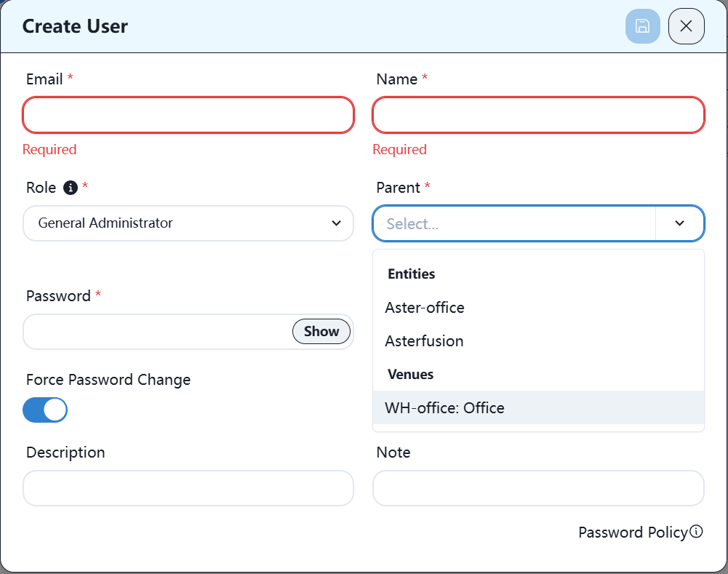This screenshot has width=728, height=574.
Task: Click into the Password field
Action: [157, 332]
